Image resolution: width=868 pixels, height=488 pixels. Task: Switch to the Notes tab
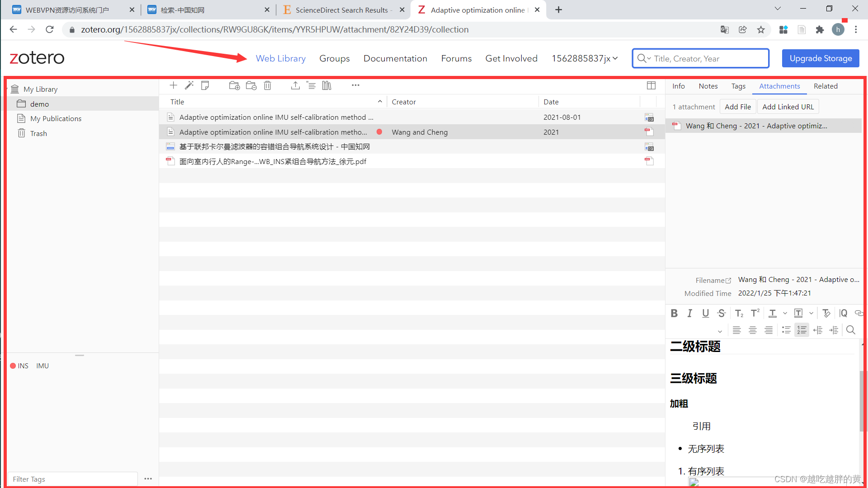tap(708, 86)
